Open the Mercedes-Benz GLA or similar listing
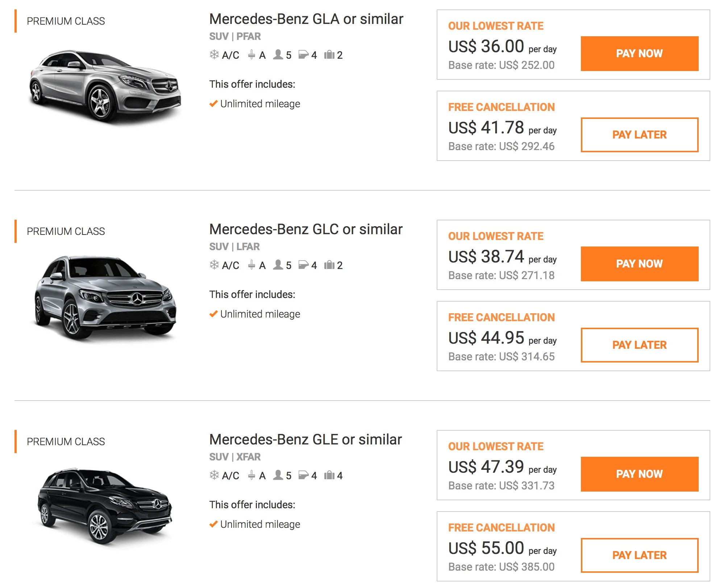 point(306,18)
